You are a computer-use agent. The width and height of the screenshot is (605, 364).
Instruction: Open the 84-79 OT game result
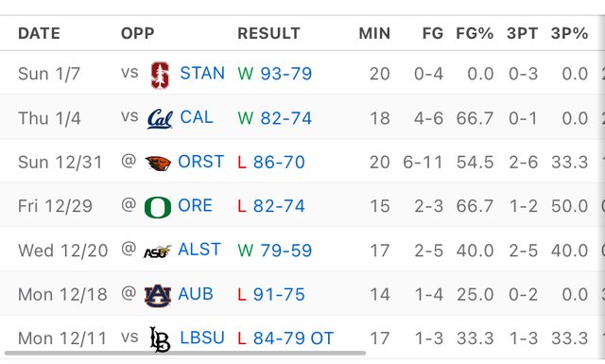point(293,338)
